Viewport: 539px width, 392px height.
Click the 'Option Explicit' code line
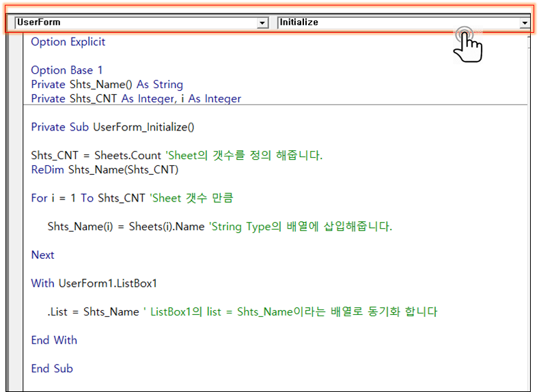coord(68,42)
